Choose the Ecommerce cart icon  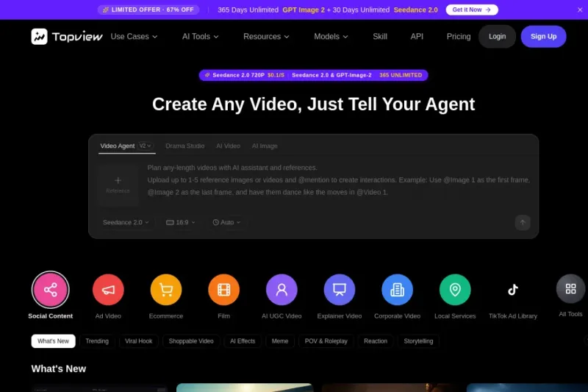[166, 290]
